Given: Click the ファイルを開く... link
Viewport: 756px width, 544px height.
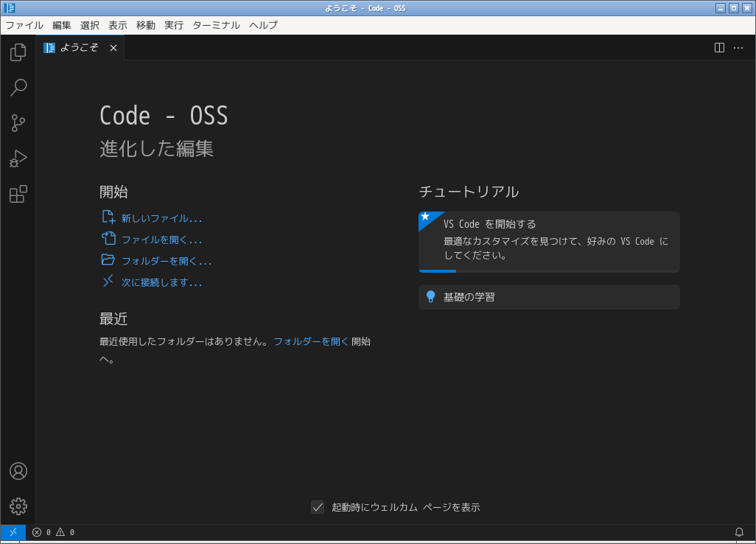Looking at the screenshot, I should click(161, 240).
